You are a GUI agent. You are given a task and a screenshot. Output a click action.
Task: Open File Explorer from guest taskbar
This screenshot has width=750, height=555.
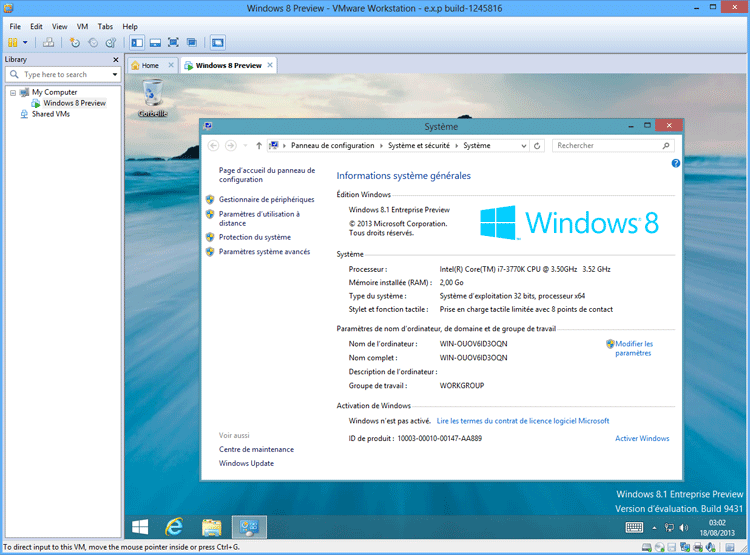point(211,527)
